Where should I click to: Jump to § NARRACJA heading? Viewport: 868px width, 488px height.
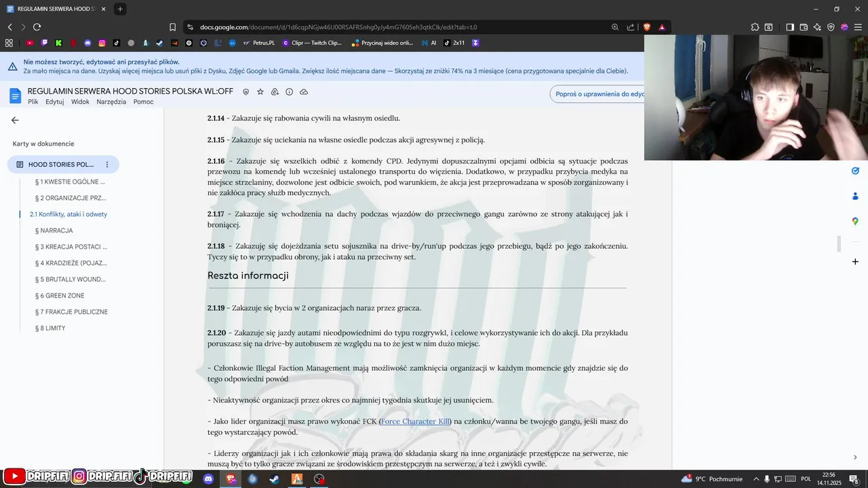54,230
